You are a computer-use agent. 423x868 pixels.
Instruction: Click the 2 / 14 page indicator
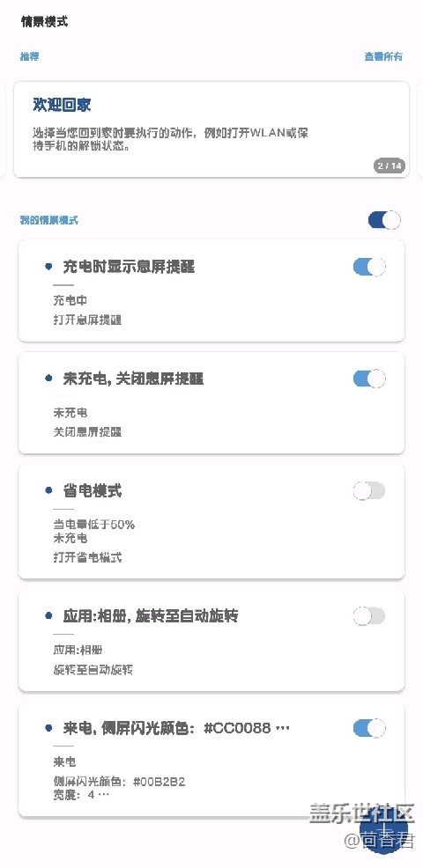pos(390,166)
